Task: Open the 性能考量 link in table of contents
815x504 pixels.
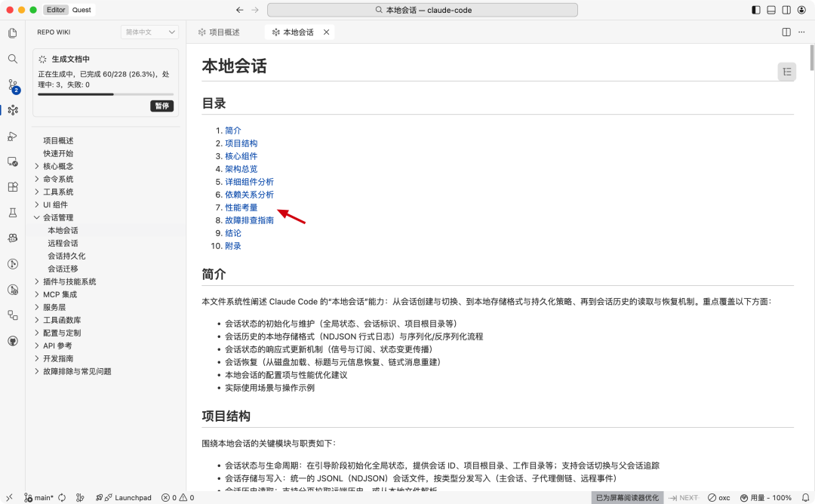Action: (241, 207)
